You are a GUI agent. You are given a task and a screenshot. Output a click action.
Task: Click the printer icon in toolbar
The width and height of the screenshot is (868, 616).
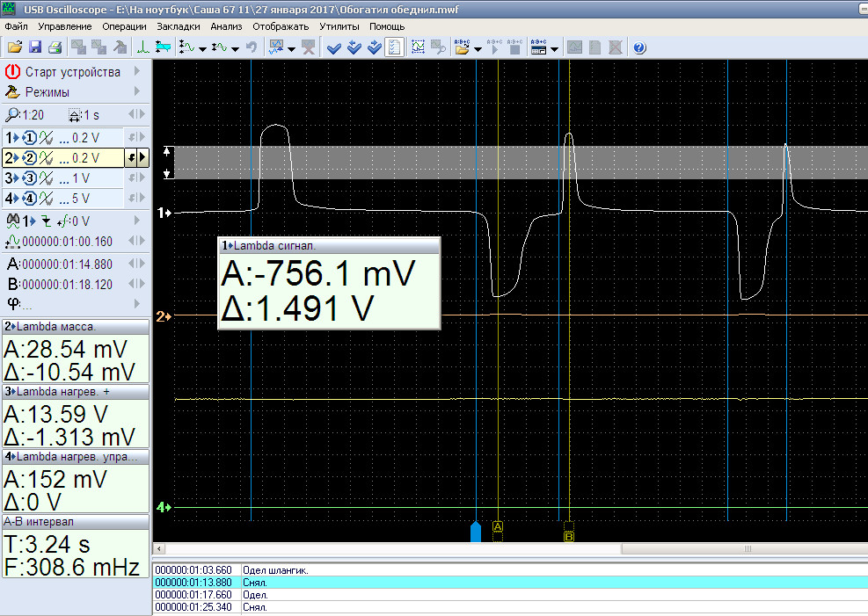point(55,47)
